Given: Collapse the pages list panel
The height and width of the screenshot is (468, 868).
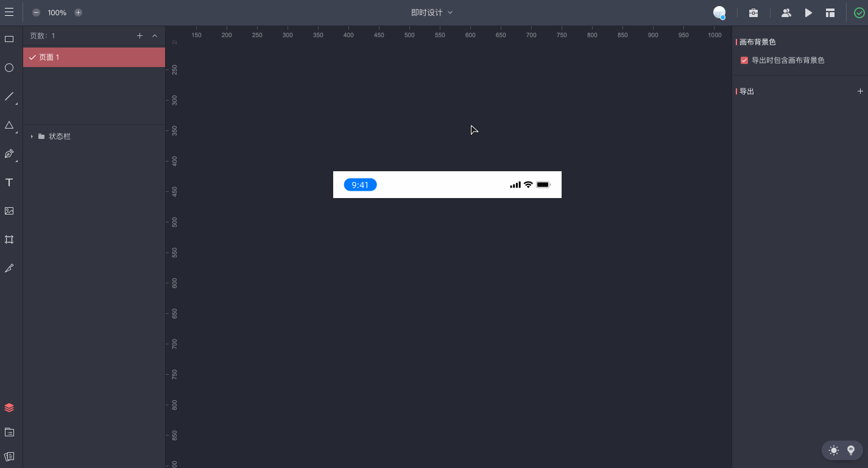Looking at the screenshot, I should (155, 36).
